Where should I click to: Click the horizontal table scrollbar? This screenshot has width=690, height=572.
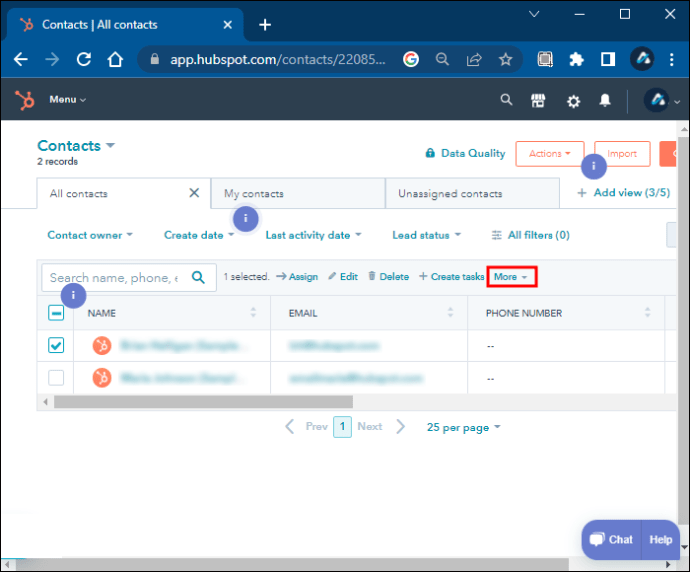pos(250,402)
